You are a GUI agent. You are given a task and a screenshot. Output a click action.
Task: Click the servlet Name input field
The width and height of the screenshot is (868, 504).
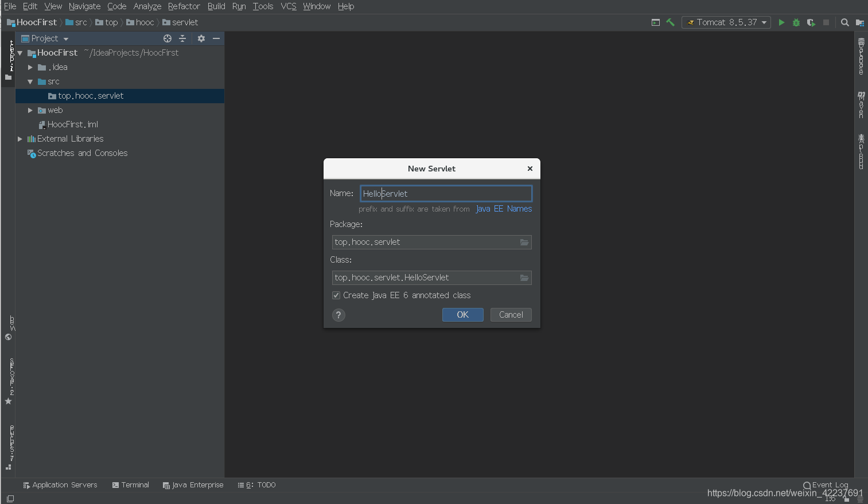tap(446, 194)
